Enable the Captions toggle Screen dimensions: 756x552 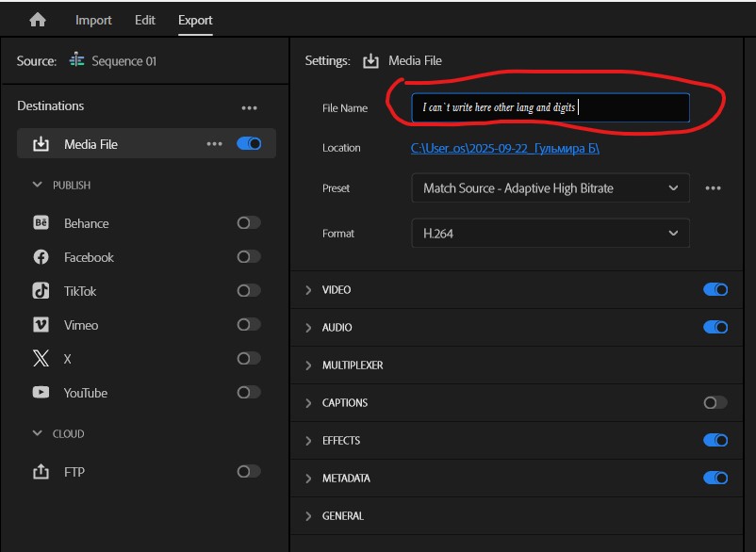[x=715, y=403]
